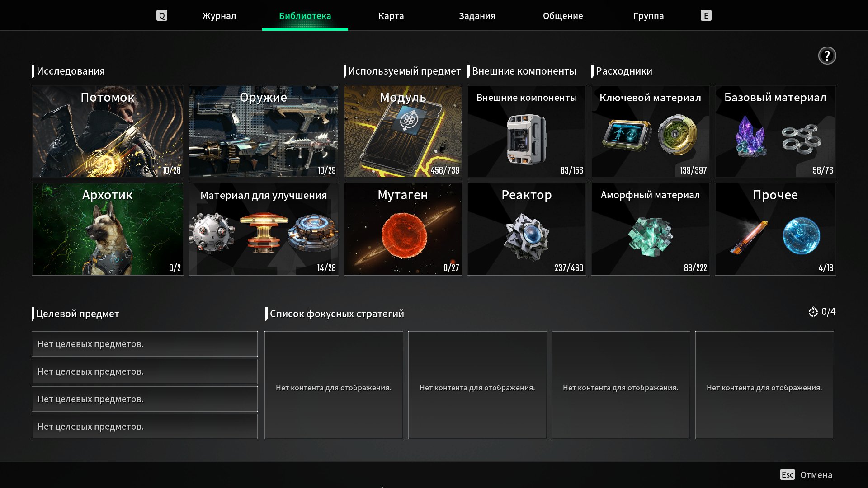Screen dimensions: 868x488
Task: Click the Q key navigation icon
Action: (x=161, y=16)
